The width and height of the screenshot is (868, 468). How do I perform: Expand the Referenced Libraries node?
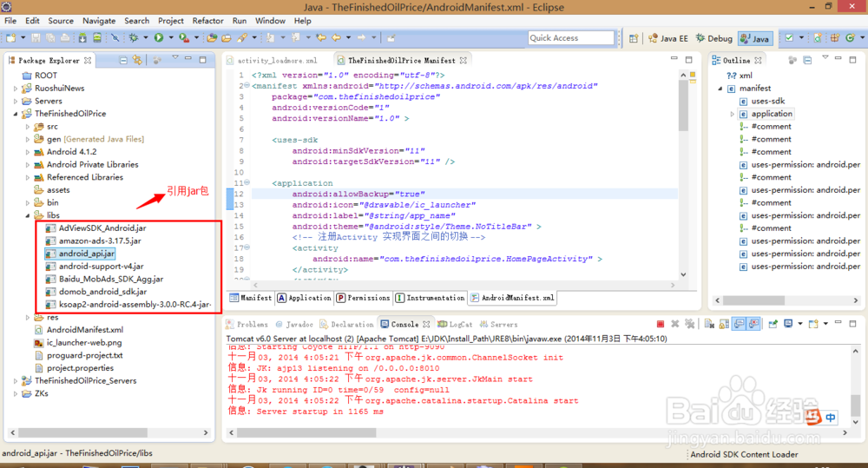point(28,177)
